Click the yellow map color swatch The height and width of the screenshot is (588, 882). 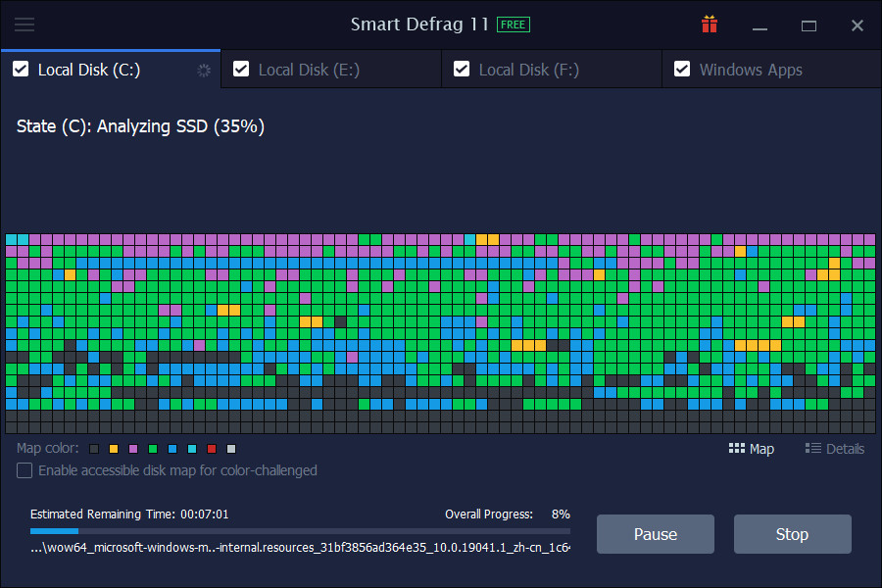click(x=114, y=449)
